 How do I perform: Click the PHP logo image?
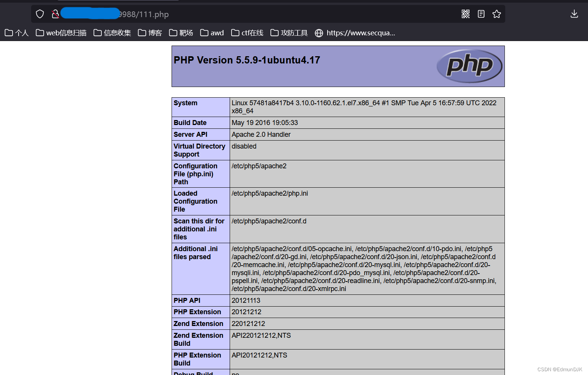470,66
